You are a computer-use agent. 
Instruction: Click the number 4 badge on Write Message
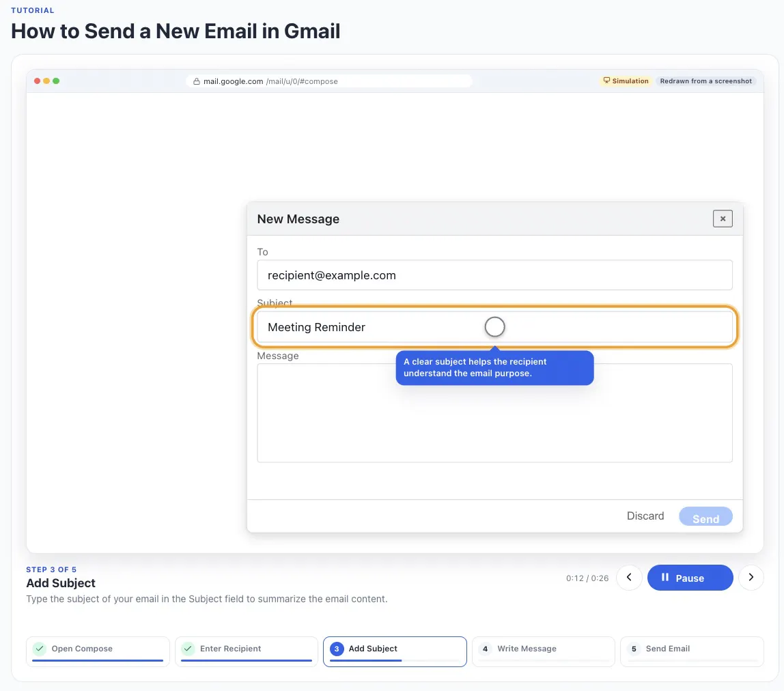click(x=485, y=649)
